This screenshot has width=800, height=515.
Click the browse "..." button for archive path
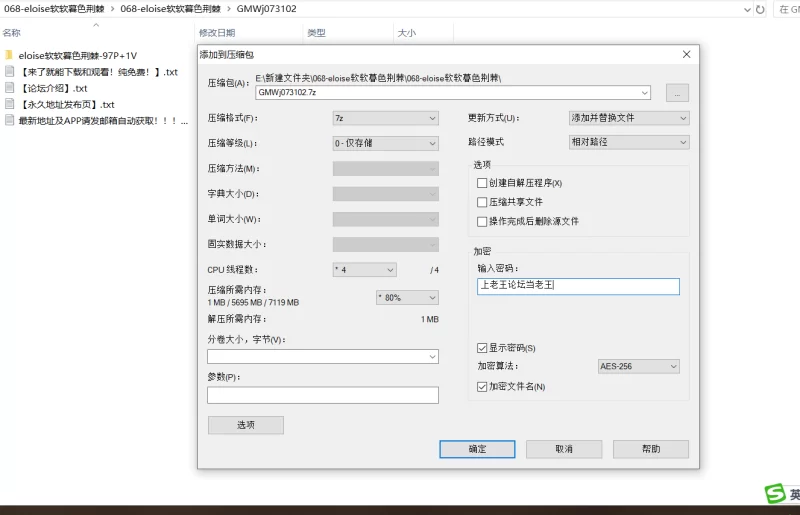[677, 93]
